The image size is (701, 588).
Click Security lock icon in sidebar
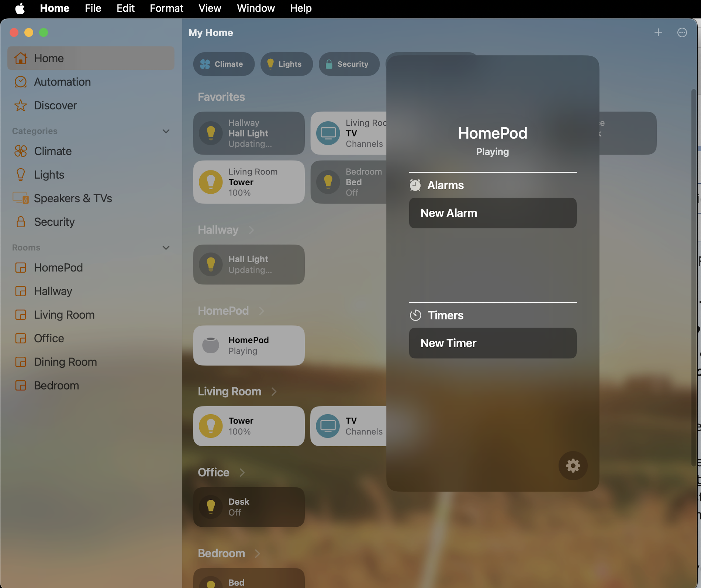coord(21,222)
